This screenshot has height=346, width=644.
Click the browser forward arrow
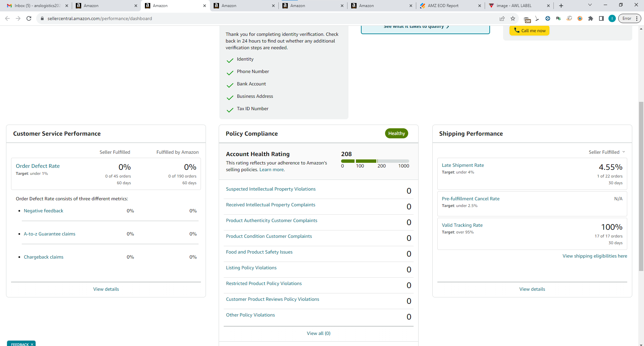tap(18, 18)
